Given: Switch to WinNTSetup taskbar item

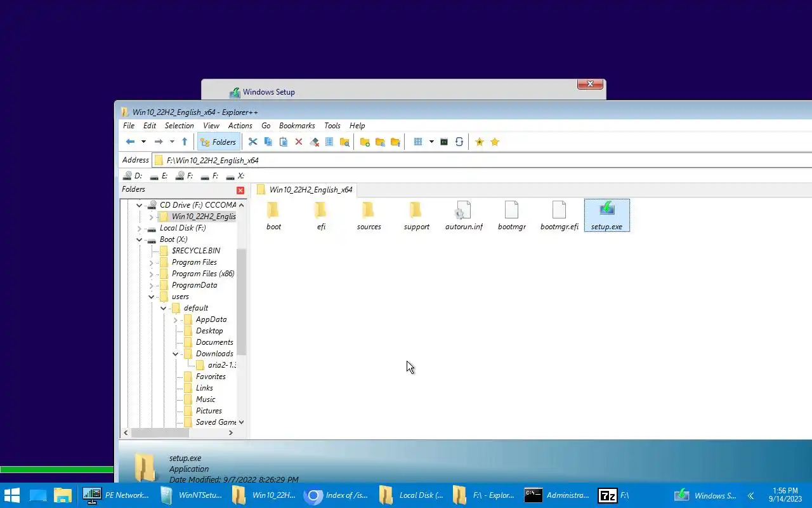Looking at the screenshot, I should click(190, 495).
